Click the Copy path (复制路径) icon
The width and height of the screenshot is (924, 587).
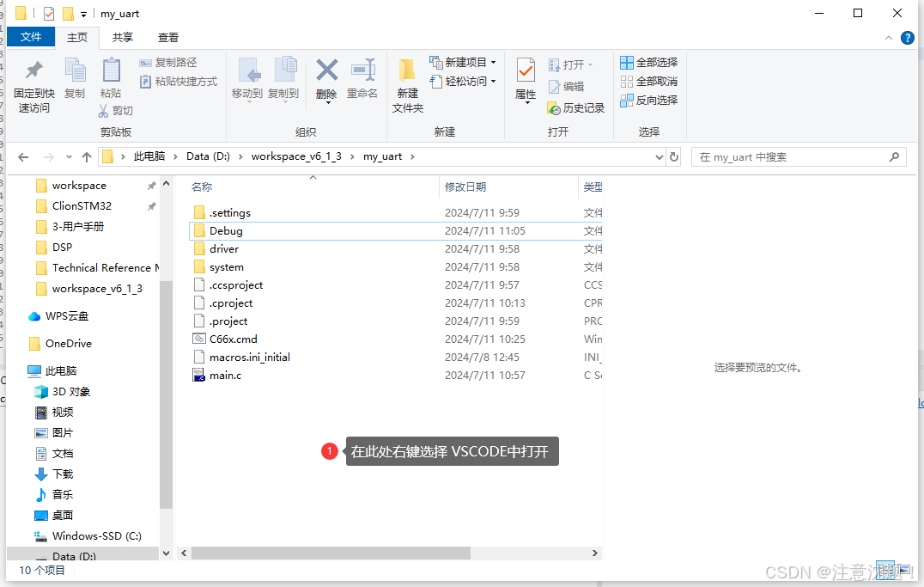(x=168, y=62)
